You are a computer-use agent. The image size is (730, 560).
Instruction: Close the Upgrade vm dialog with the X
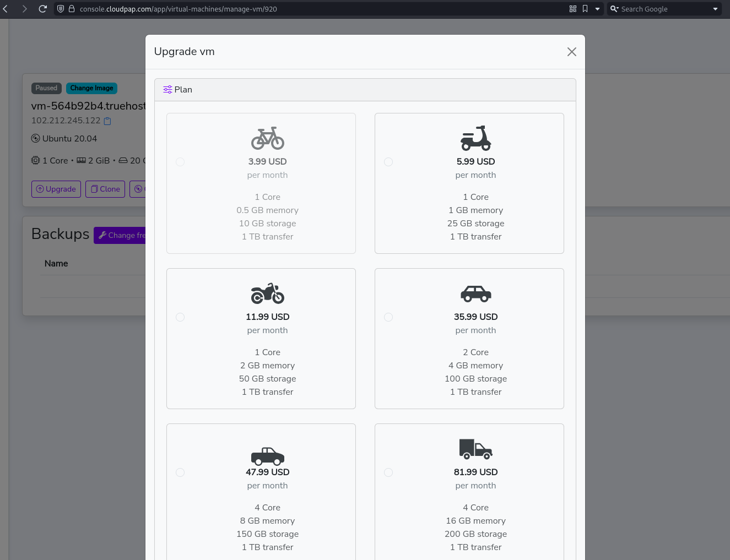[571, 51]
